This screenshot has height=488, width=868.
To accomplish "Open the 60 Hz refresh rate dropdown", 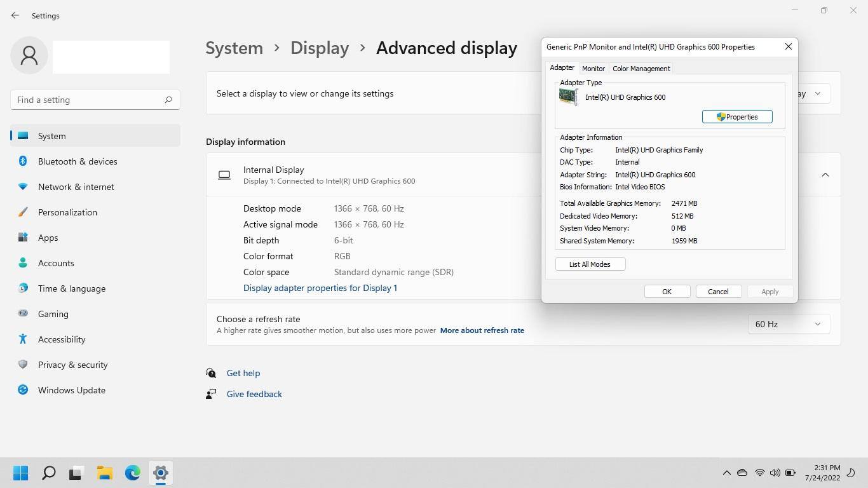I will 788,324.
